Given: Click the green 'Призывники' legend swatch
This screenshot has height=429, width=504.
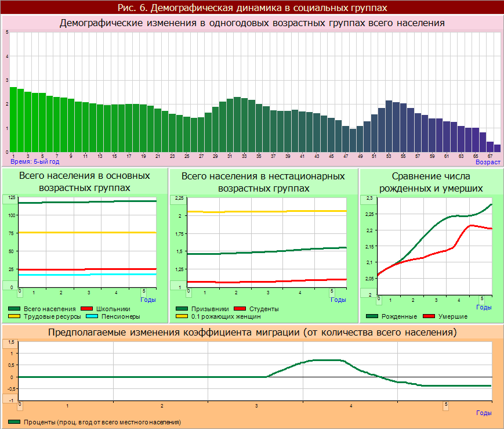Looking at the screenshot, I should [x=182, y=309].
